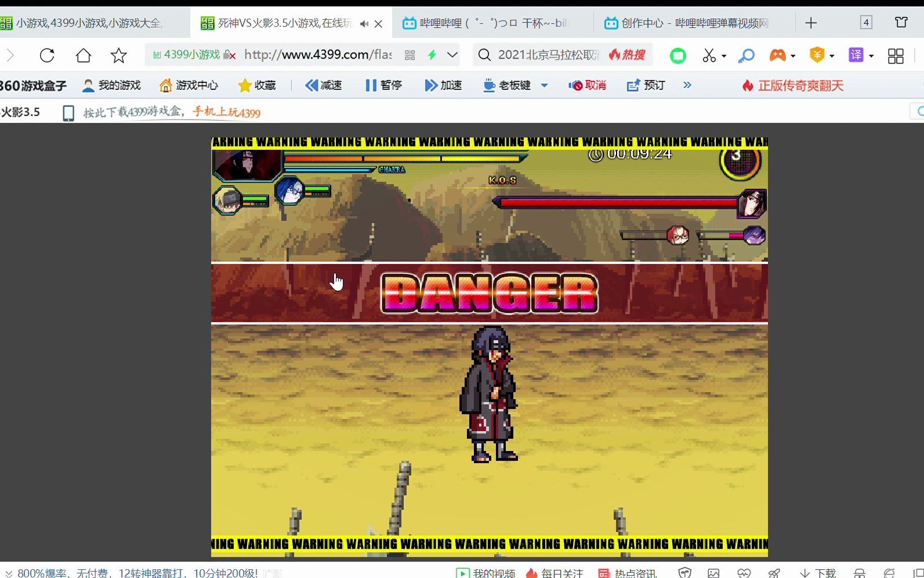Click the 2021北京马拉松 search box
The height and width of the screenshot is (578, 924).
(x=548, y=55)
